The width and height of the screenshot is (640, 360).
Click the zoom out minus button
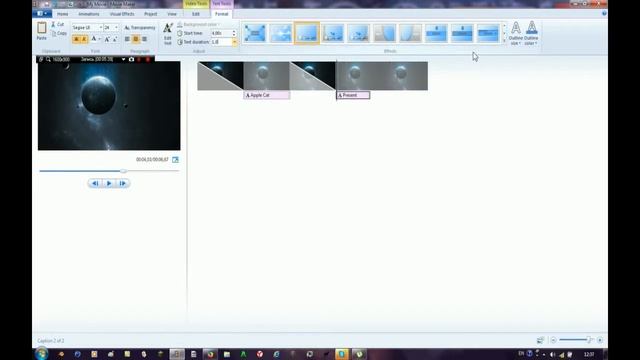[x=553, y=340]
